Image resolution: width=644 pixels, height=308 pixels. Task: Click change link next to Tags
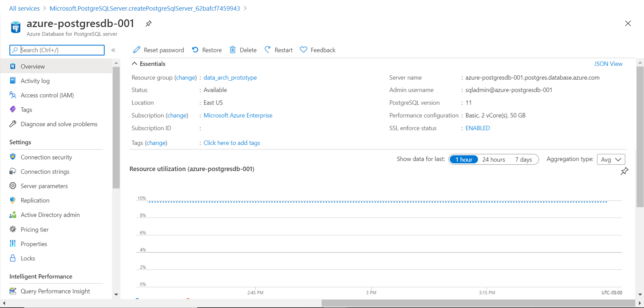click(x=156, y=143)
